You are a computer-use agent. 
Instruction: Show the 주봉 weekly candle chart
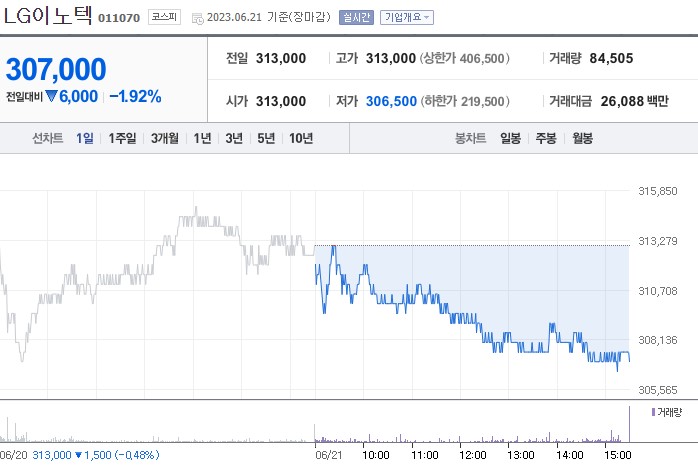[x=546, y=138]
